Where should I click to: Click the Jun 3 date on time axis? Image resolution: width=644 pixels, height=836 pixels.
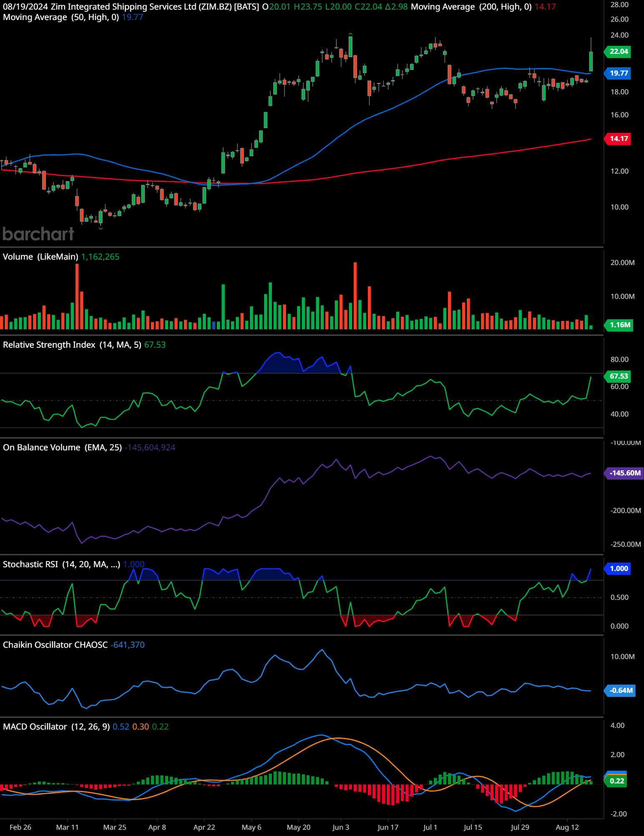341,827
